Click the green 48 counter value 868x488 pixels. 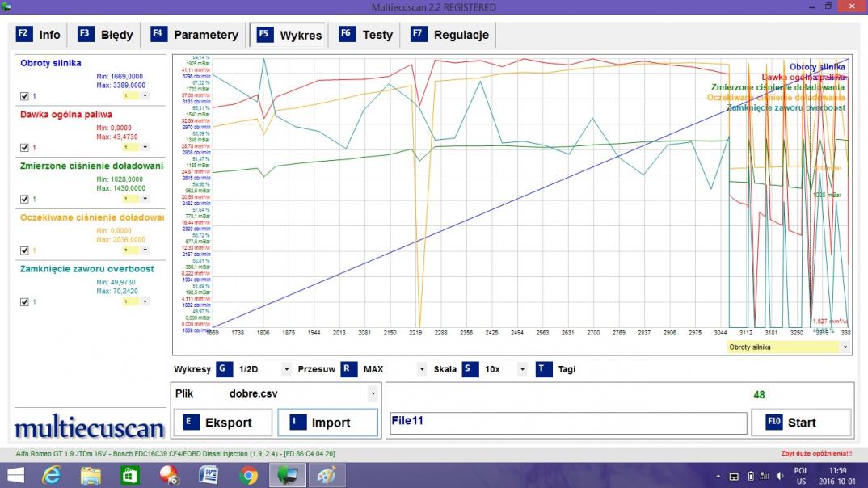(x=759, y=395)
